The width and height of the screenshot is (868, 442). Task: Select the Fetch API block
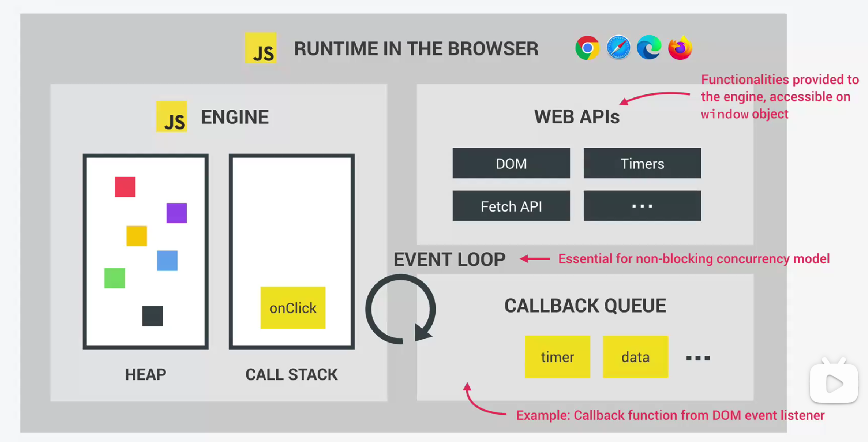coord(511,206)
